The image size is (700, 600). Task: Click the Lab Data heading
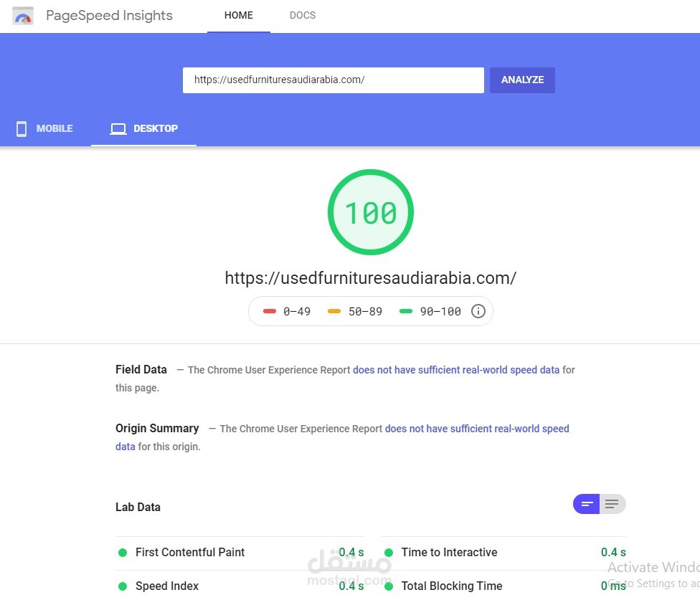tap(138, 508)
